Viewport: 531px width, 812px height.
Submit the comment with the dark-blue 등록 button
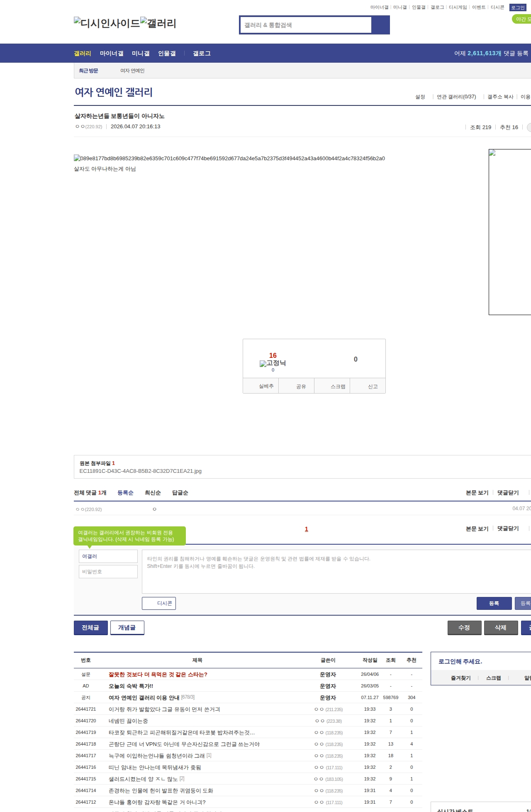(x=494, y=604)
